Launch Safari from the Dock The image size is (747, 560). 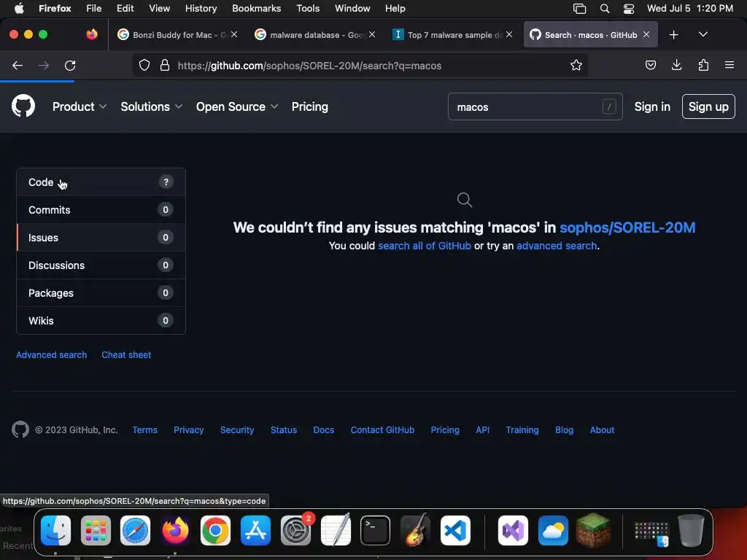click(135, 531)
